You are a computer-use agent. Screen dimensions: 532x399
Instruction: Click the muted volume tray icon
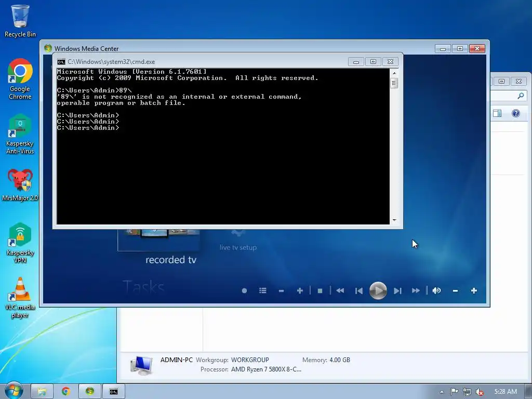pyautogui.click(x=480, y=392)
